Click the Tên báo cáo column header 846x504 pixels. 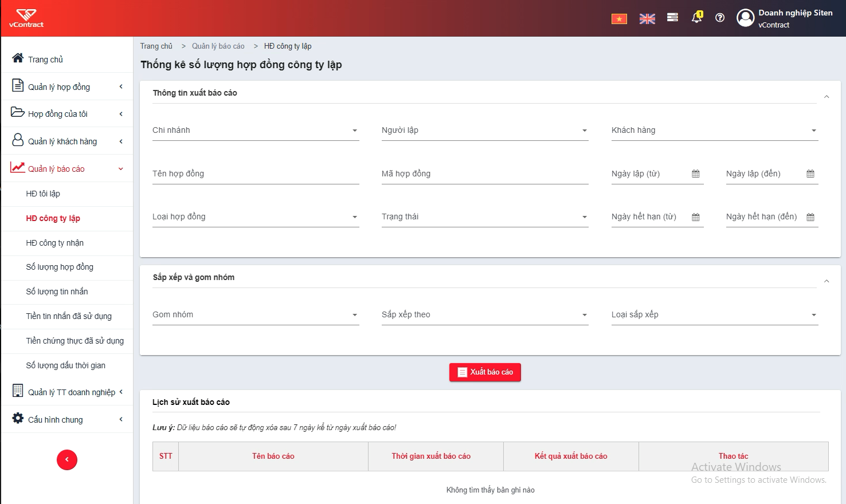coord(273,456)
